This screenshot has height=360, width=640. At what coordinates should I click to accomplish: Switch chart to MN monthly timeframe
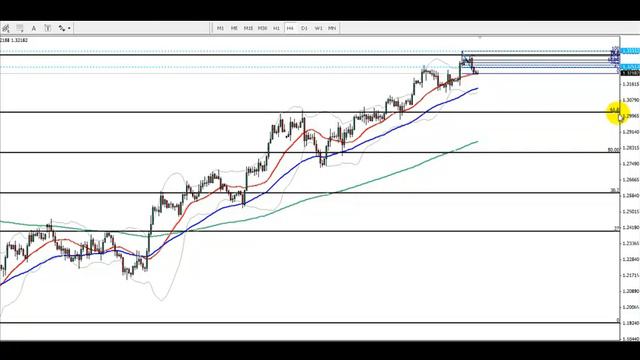tap(332, 28)
